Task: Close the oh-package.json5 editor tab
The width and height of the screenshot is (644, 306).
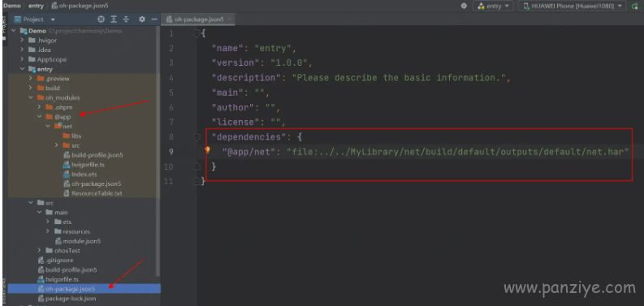Action: pos(229,19)
